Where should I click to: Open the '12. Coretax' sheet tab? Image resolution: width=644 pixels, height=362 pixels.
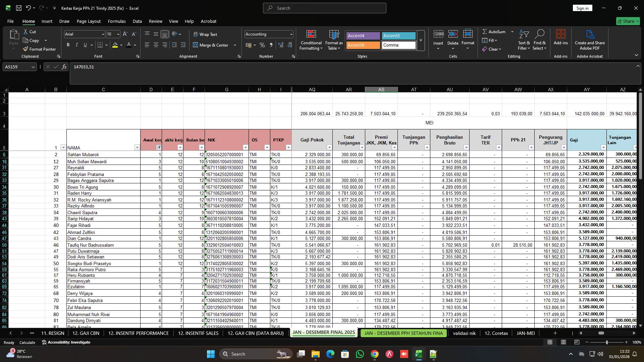click(x=496, y=333)
